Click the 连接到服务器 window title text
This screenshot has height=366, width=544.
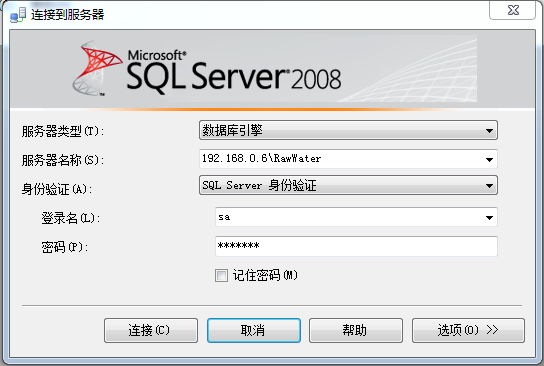point(68,15)
